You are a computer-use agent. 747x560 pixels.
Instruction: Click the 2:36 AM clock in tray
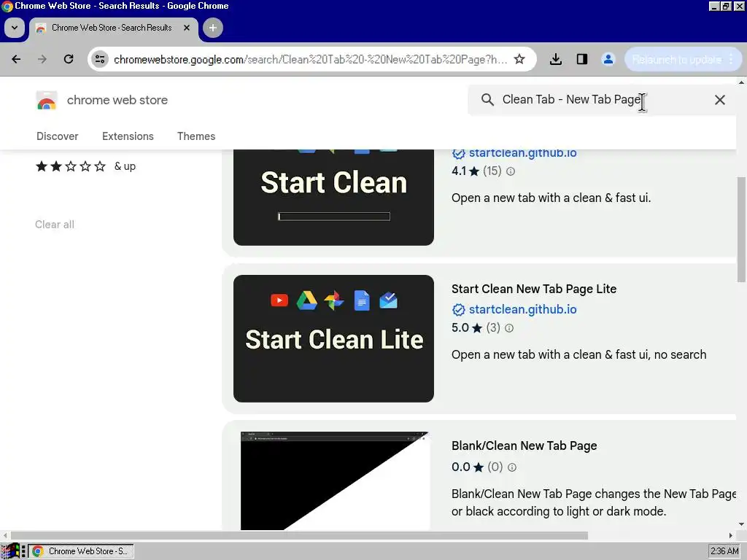[x=725, y=551]
